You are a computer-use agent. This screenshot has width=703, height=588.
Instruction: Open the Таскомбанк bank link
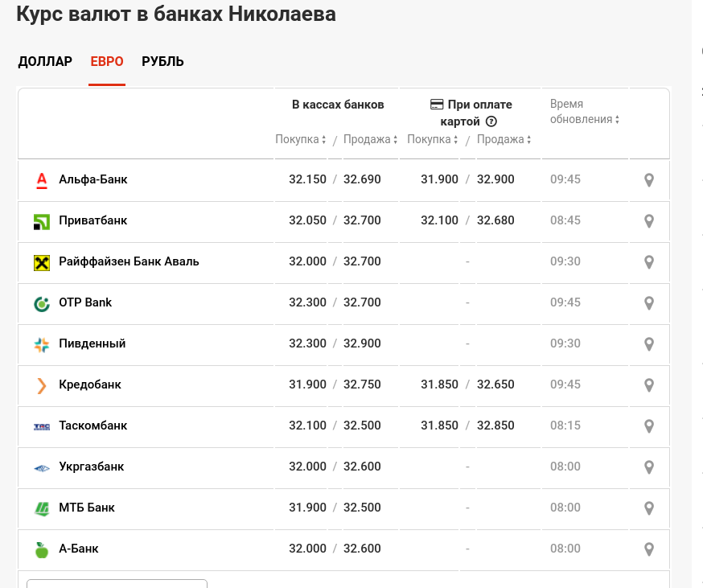(x=93, y=426)
